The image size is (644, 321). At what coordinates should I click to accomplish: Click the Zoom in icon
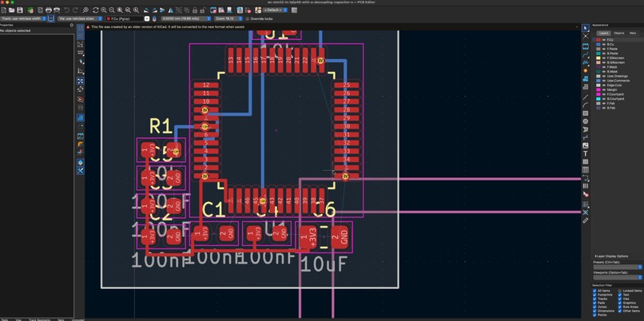click(x=104, y=10)
